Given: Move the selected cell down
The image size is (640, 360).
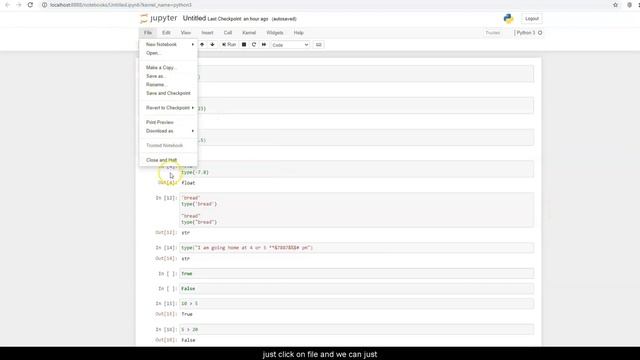Looking at the screenshot, I should click(x=212, y=44).
